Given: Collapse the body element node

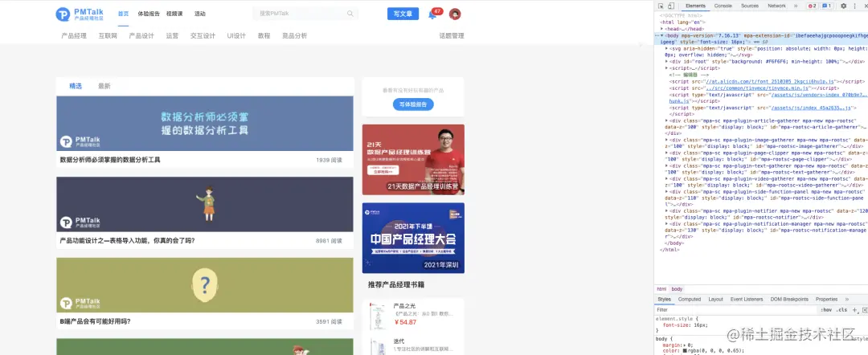Looking at the screenshot, I should point(662,35).
